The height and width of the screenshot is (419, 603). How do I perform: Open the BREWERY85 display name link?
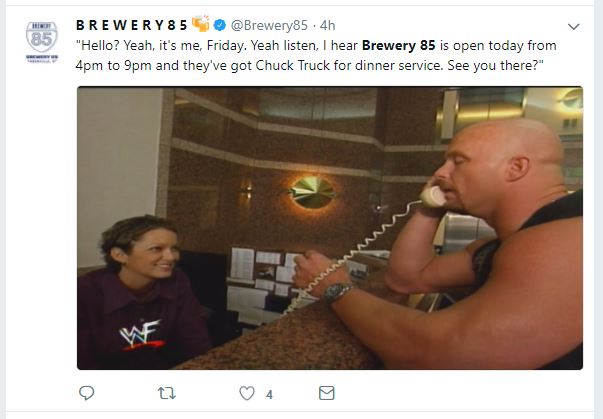click(x=132, y=25)
